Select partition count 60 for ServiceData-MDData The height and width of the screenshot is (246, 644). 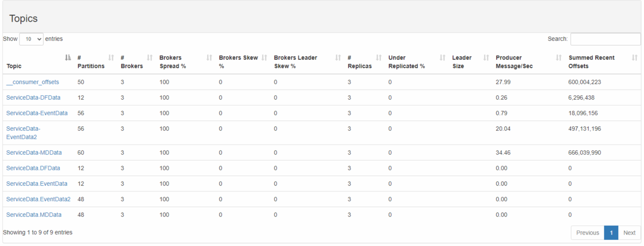(x=81, y=153)
